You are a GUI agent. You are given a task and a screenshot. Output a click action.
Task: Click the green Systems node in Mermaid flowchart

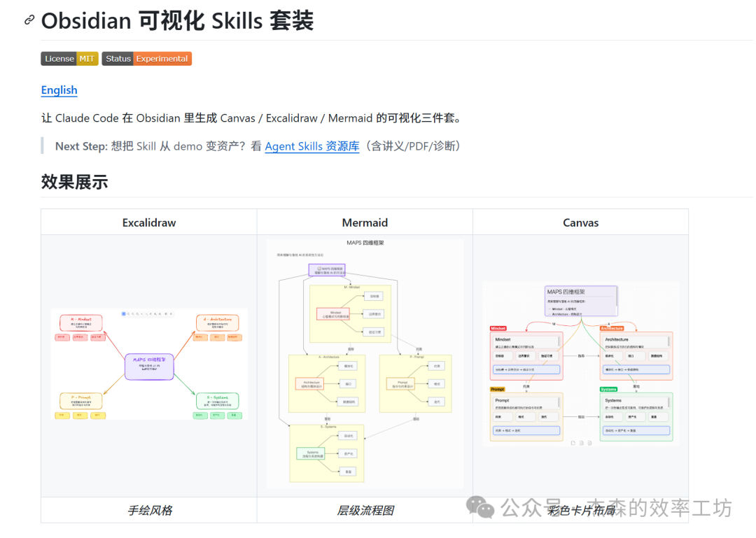[x=312, y=454]
